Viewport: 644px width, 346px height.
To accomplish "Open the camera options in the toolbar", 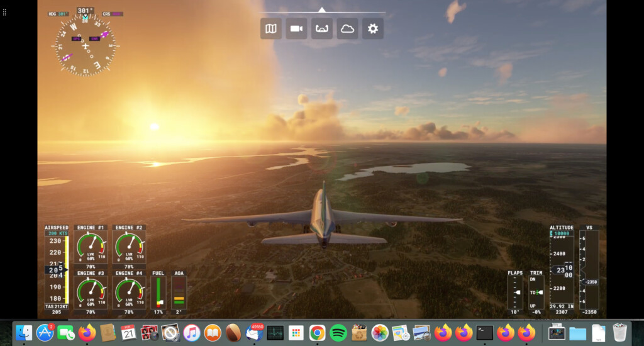I will [296, 29].
